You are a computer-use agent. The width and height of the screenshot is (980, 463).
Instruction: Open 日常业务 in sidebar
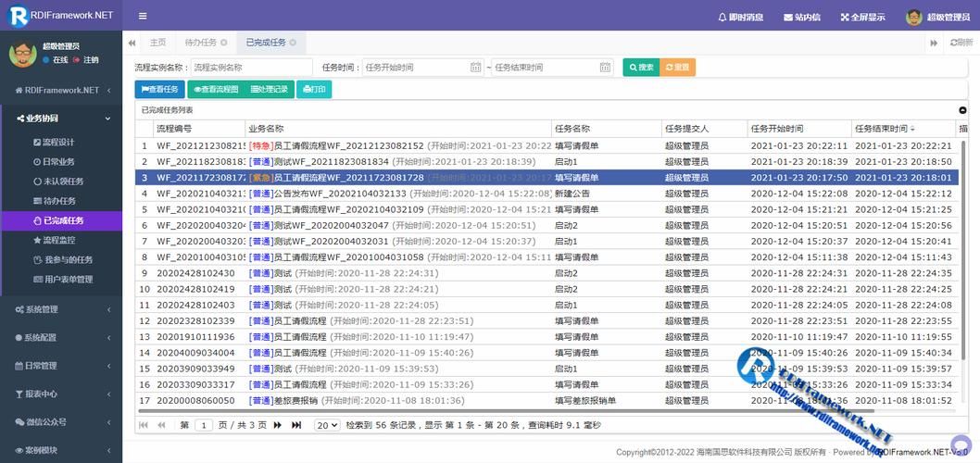[x=61, y=162]
